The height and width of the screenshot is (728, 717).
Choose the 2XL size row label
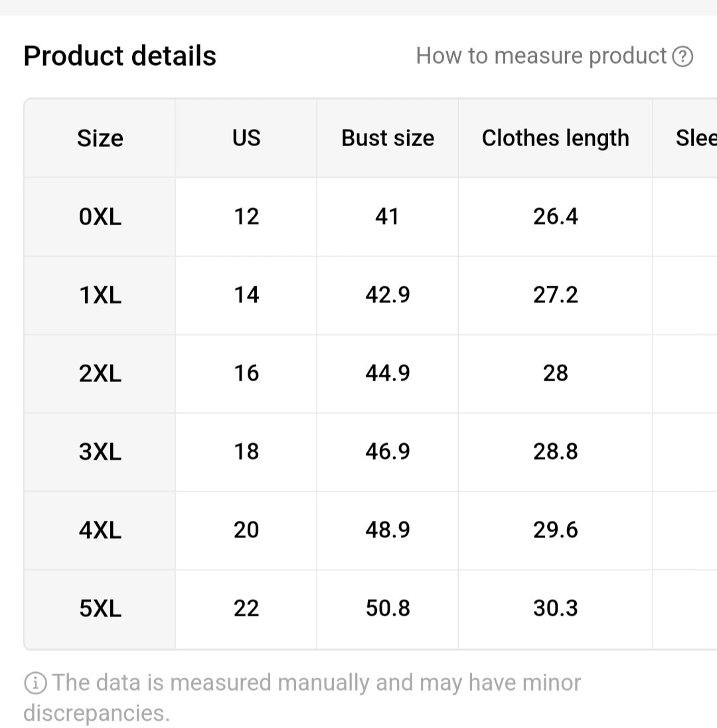tap(100, 373)
